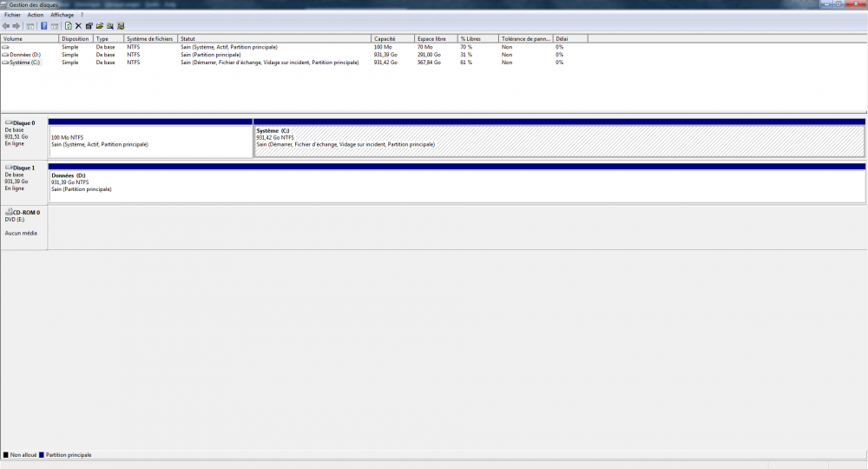
Task: Click the CD-ROM 0 drive icon
Action: coord(9,212)
